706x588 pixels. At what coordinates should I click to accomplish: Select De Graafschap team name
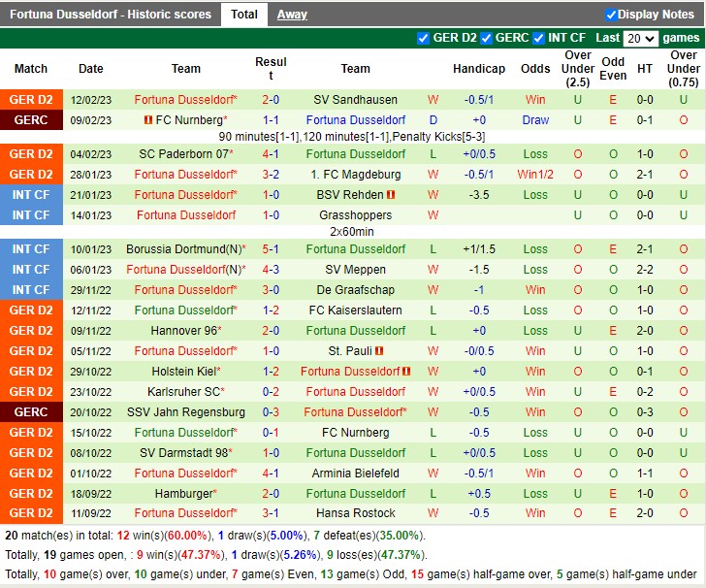tap(355, 290)
